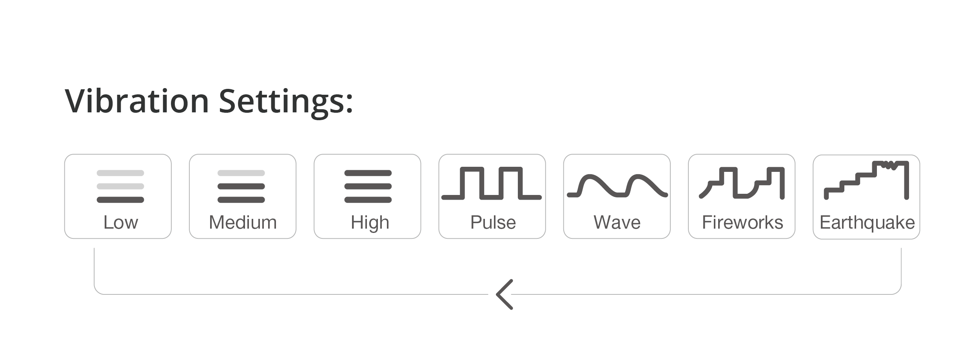Click the "Vibration Settings:" heading
Screen dimensions: 980x359
[x=209, y=101]
